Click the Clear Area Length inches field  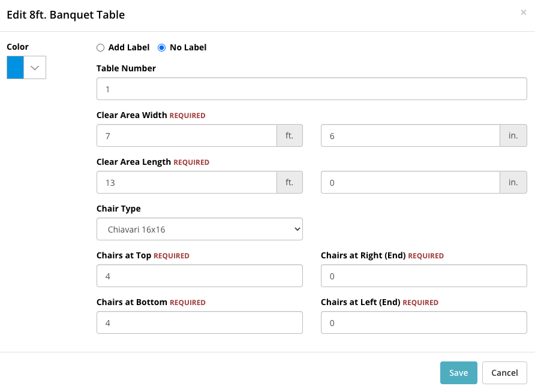tap(410, 182)
